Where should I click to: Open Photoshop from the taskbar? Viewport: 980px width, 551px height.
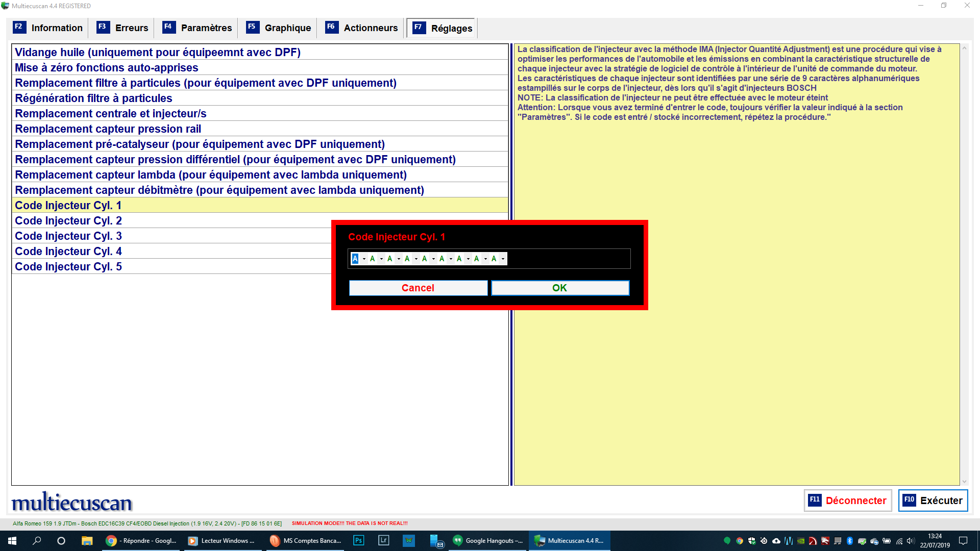click(x=359, y=540)
